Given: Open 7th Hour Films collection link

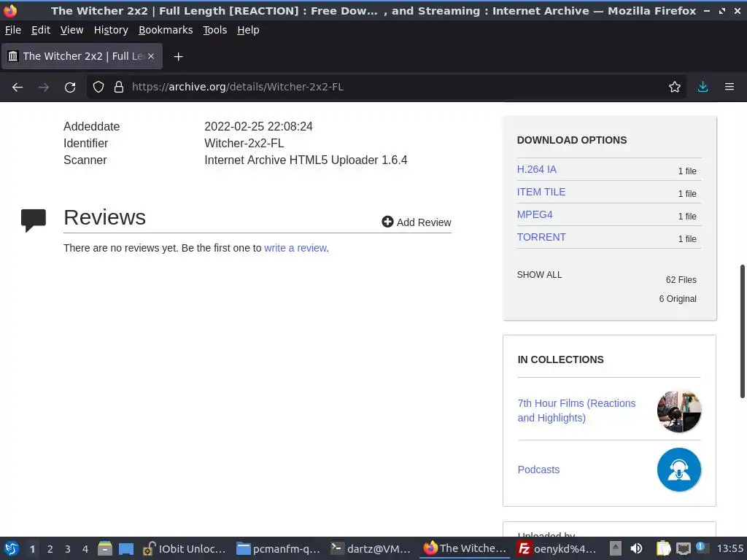Looking at the screenshot, I should (576, 411).
